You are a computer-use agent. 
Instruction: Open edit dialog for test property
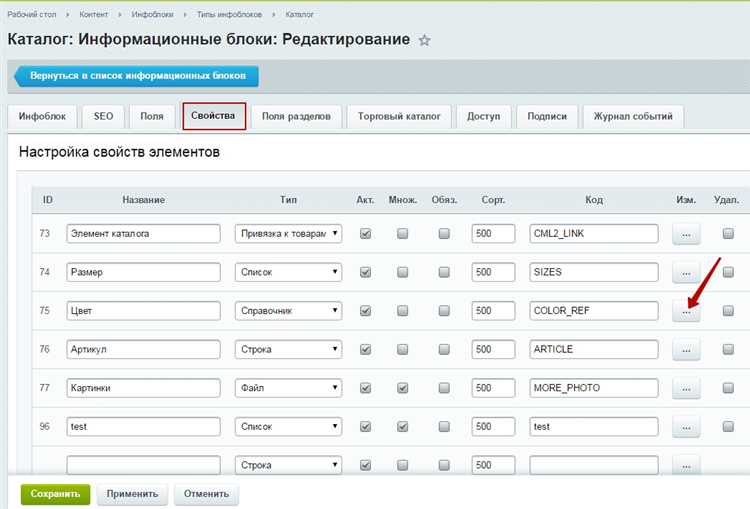686,427
